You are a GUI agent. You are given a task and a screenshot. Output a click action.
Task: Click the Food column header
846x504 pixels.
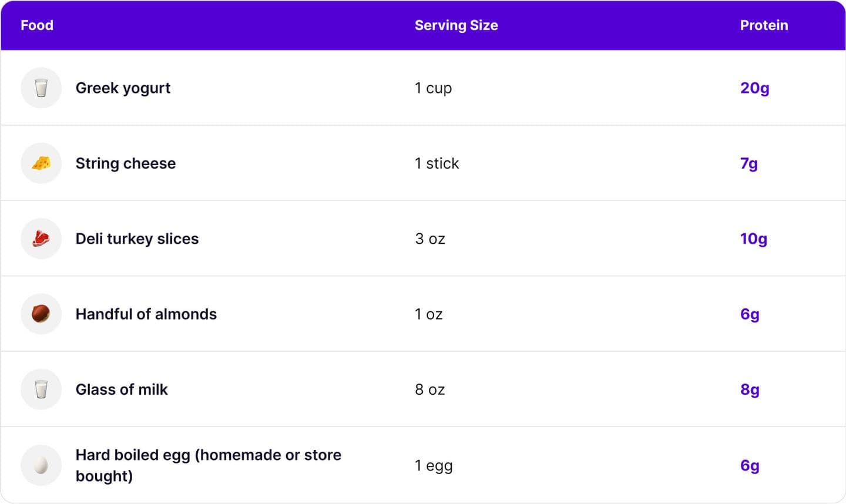37,25
